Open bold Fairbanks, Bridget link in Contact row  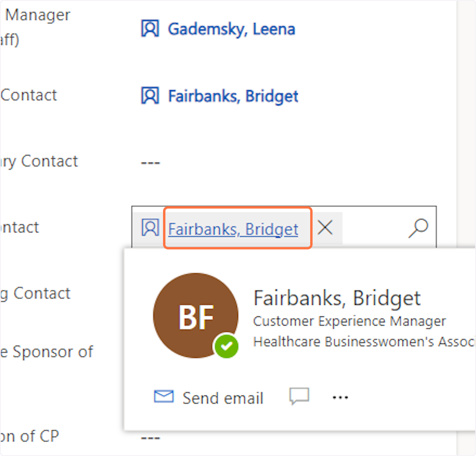pos(233,96)
